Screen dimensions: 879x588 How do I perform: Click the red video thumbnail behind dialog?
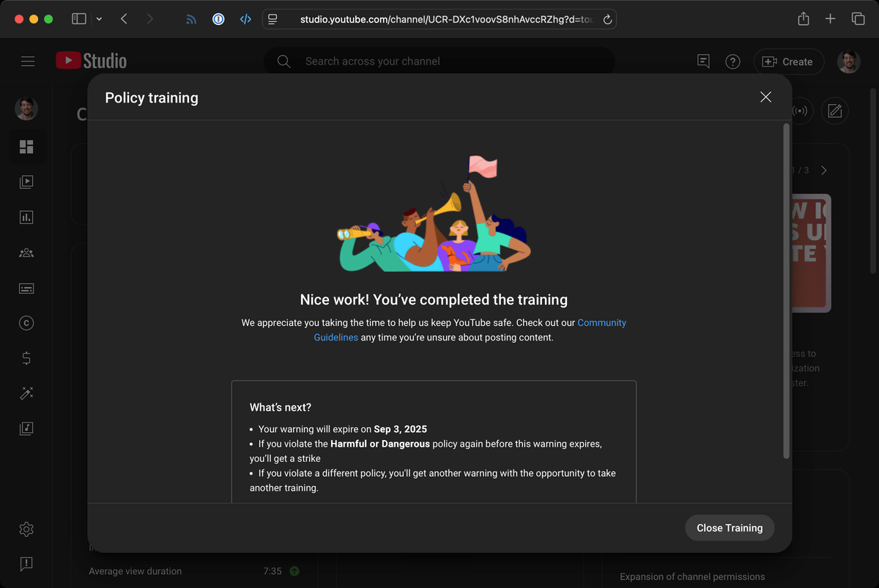[x=812, y=253]
